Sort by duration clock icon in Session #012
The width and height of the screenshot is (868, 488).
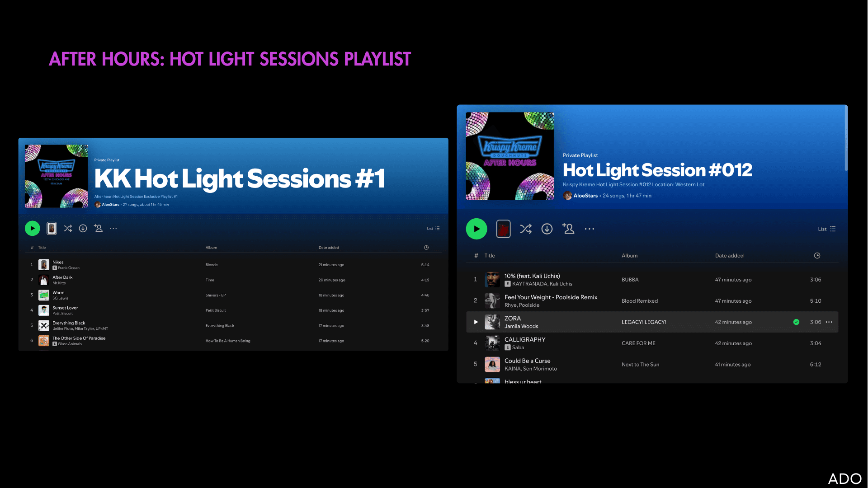point(817,256)
